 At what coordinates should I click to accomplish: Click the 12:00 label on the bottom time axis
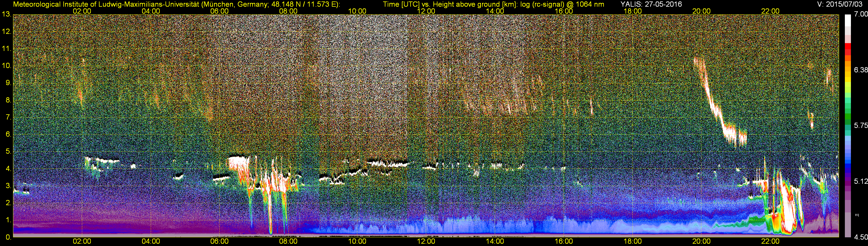coord(426,242)
